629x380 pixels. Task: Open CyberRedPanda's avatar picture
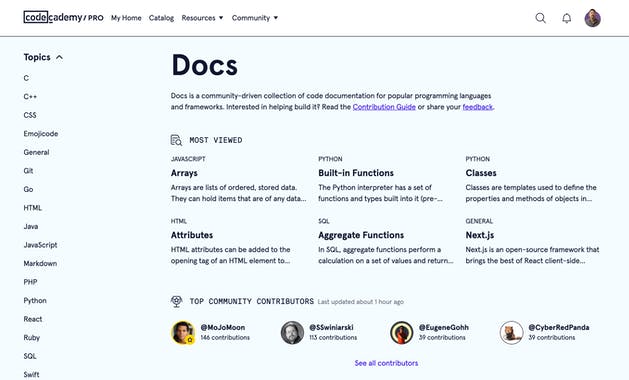point(511,332)
